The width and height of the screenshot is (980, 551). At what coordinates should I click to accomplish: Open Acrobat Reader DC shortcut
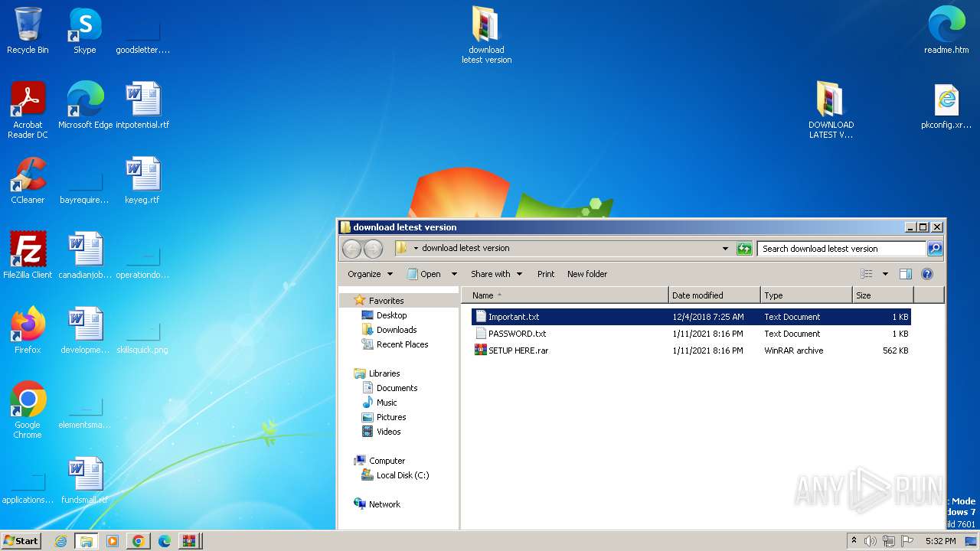(x=28, y=109)
